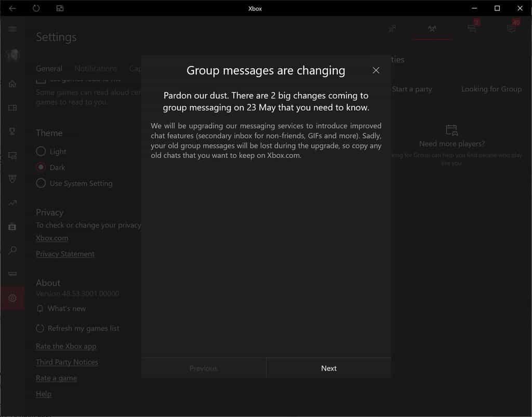532x417 pixels.
Task: Open the Privacy Statement link
Action: 65,254
